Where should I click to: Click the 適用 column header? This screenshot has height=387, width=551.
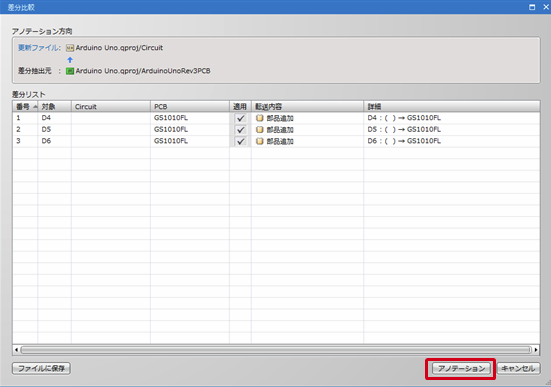[240, 107]
